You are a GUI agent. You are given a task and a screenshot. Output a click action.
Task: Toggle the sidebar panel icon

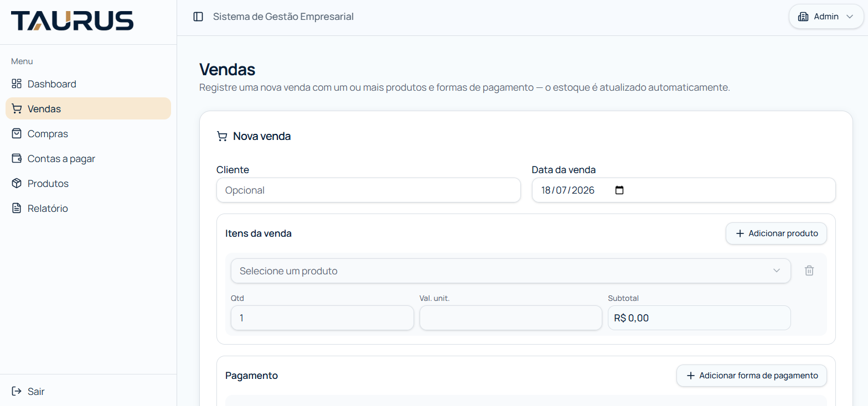tap(198, 17)
